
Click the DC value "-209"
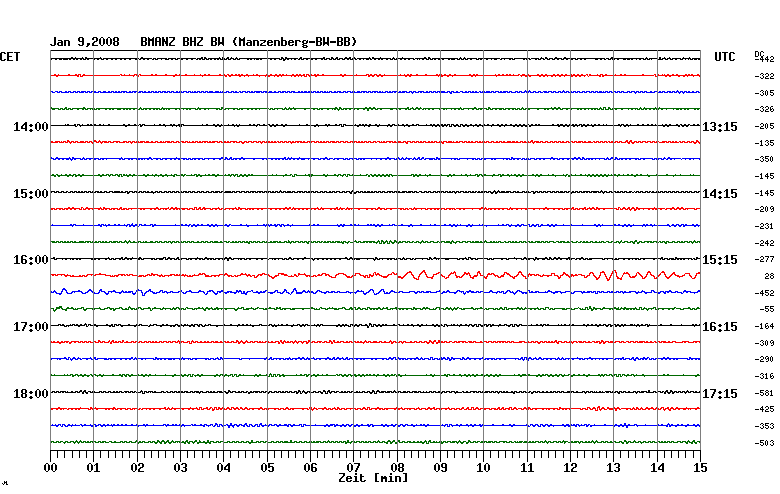(x=765, y=209)
